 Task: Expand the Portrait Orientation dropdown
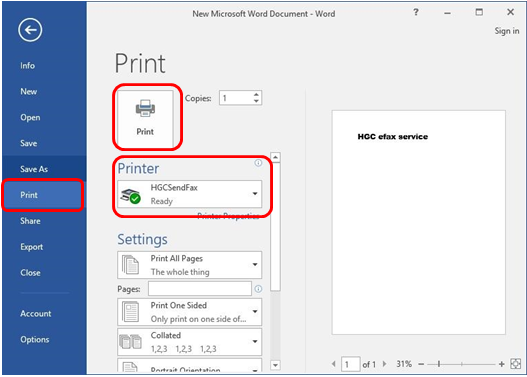[x=255, y=370]
